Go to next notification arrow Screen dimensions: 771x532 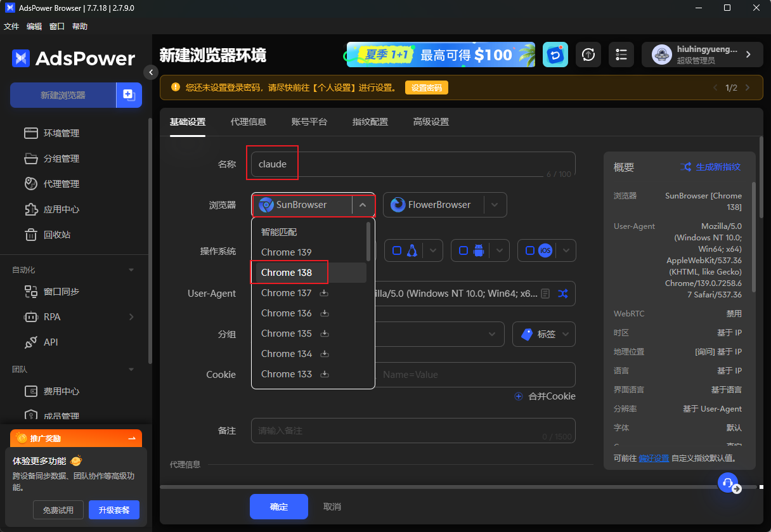(x=748, y=88)
